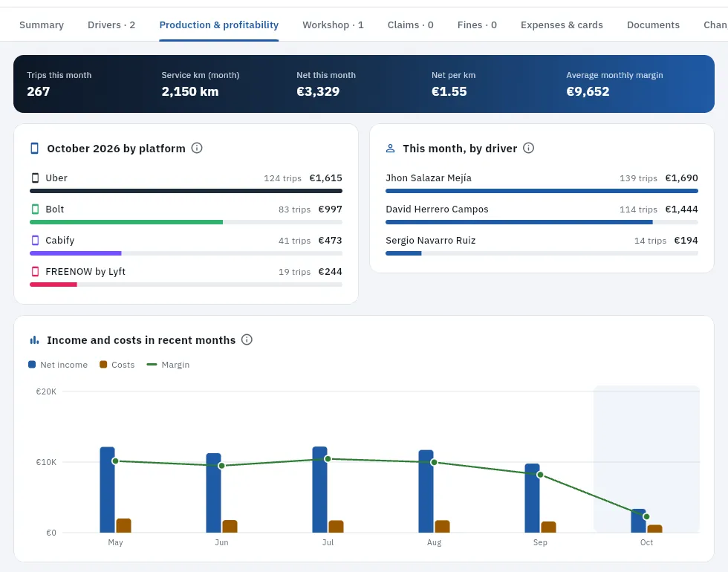Click the Average monthly margin value €9,652
Screen dimensions: 728x572
pos(588,91)
